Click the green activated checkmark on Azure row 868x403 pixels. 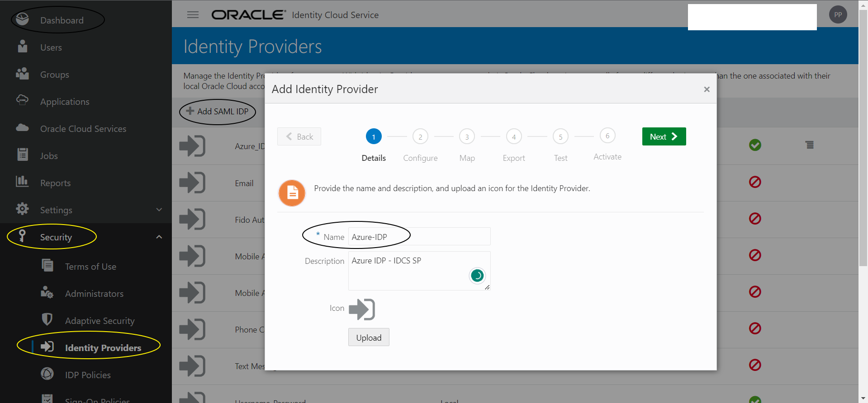pos(755,145)
